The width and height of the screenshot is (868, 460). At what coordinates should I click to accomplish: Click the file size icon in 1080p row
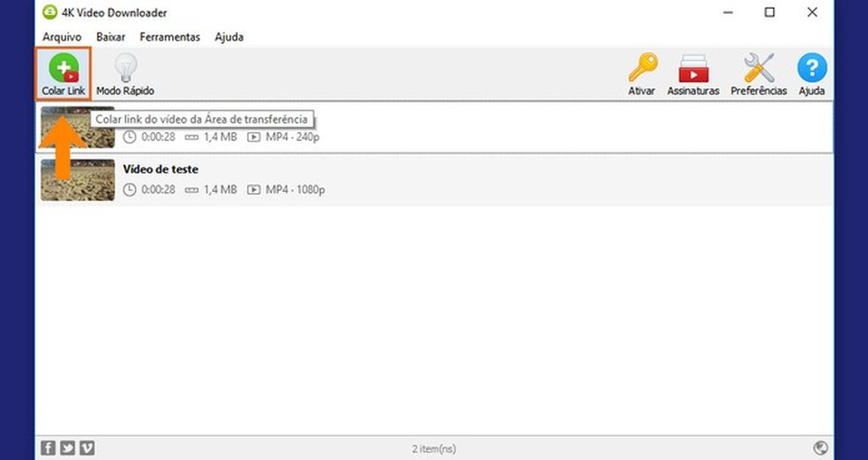pyautogui.click(x=191, y=189)
